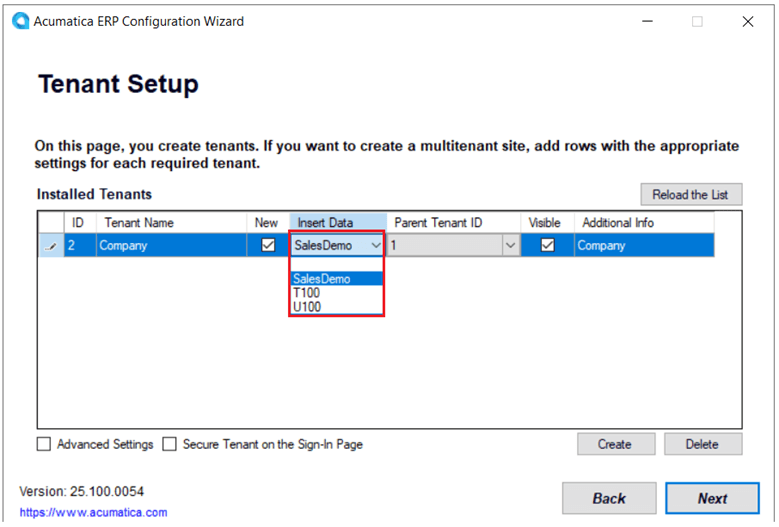Go to the Next wizard page
This screenshot has width=779, height=527.
712,498
